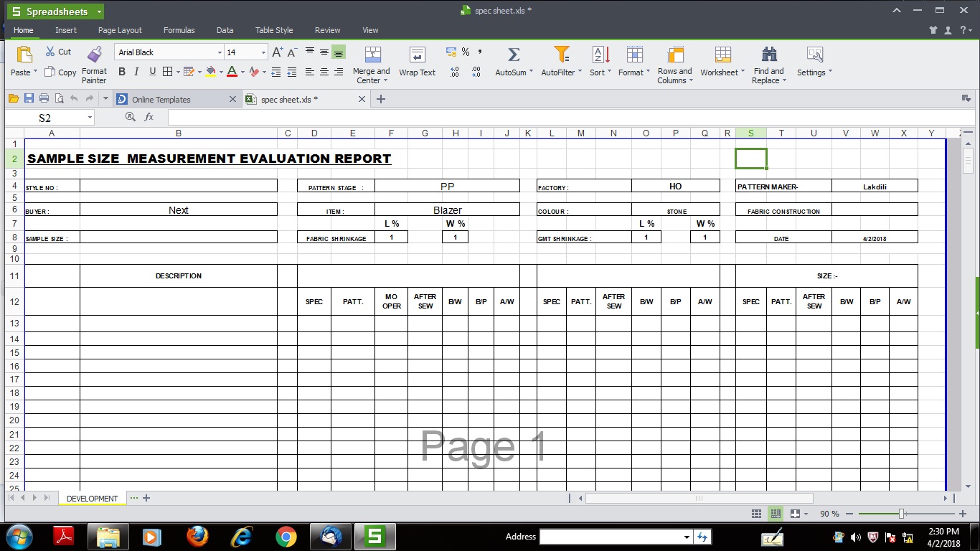Expand the font name dropdown
980x551 pixels.
point(220,52)
